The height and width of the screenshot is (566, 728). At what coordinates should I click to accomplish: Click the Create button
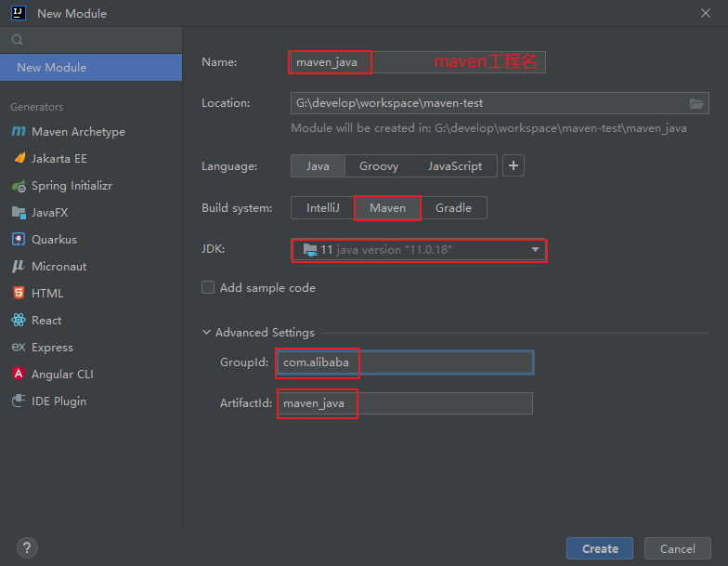coord(600,548)
